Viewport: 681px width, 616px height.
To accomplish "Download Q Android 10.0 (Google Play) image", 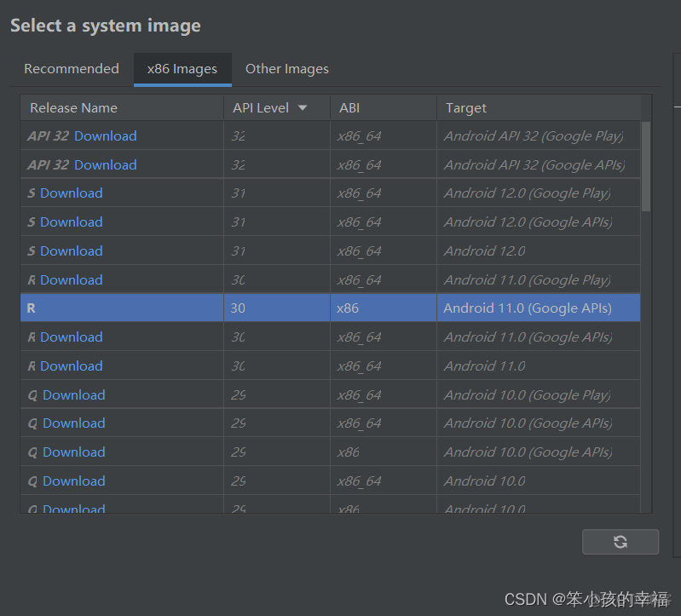I will (73, 395).
